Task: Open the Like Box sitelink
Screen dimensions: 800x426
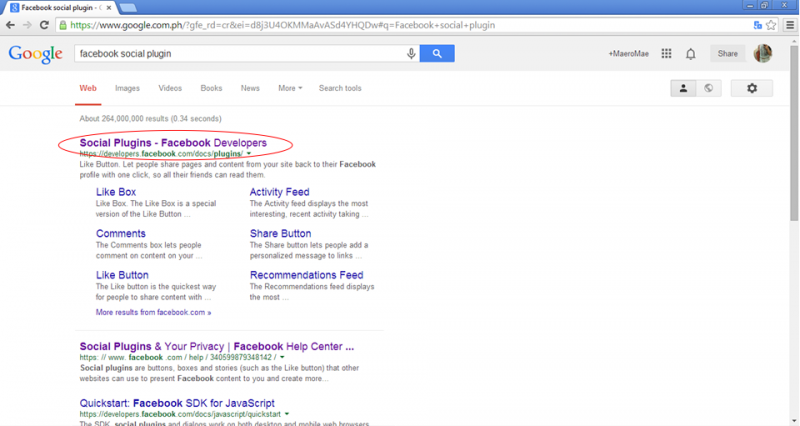Action: point(116,192)
